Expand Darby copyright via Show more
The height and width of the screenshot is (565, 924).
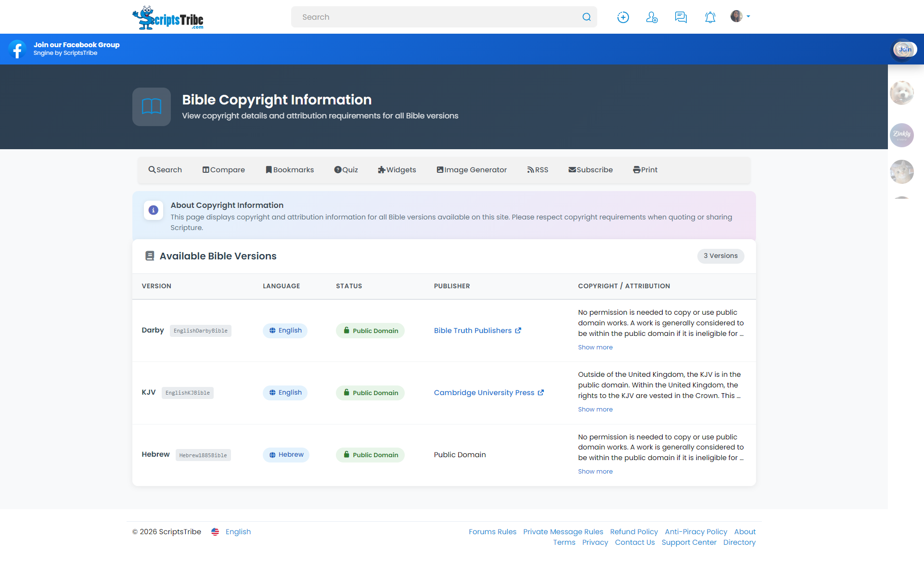coord(595,347)
